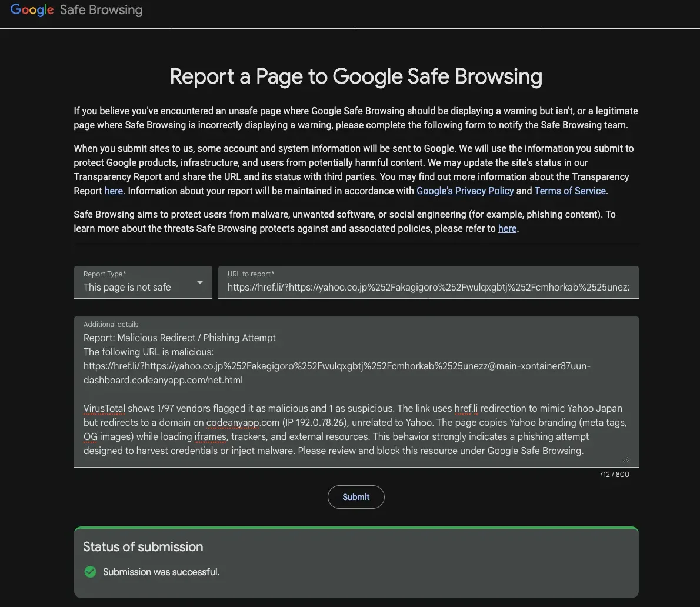This screenshot has width=700, height=607.
Task: Click the "Submission was successful." message
Action: point(161,572)
